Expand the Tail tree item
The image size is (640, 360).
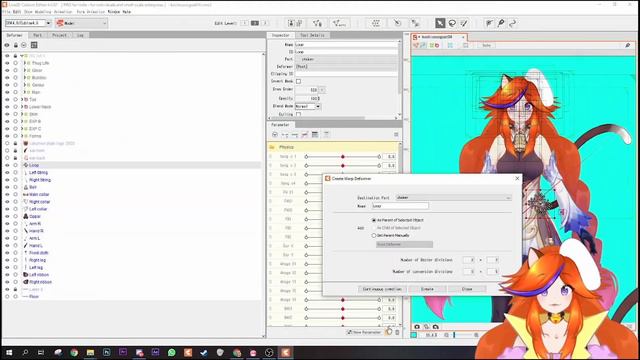[22, 100]
